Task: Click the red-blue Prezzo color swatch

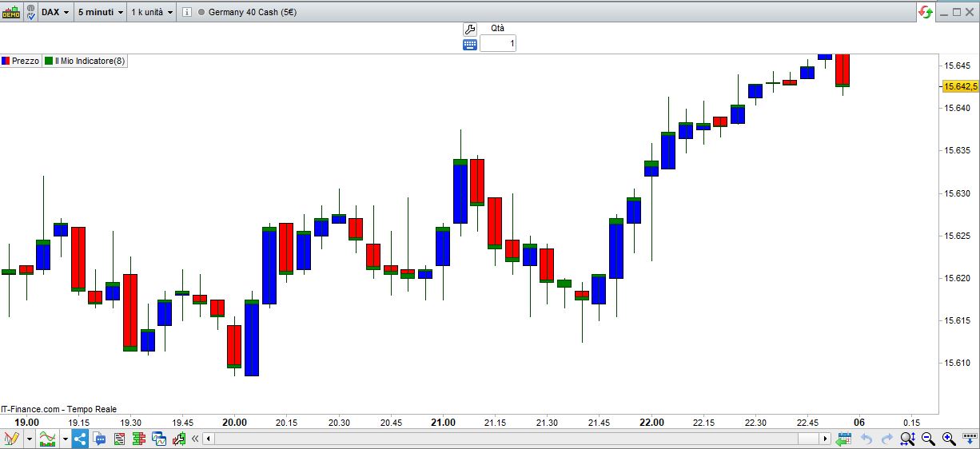Action: [x=6, y=61]
